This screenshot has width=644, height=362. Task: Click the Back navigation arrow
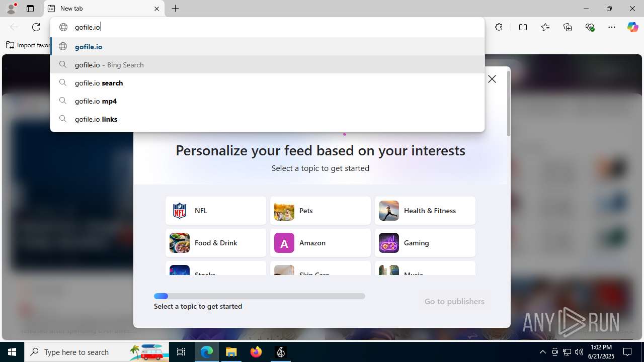pyautogui.click(x=14, y=27)
